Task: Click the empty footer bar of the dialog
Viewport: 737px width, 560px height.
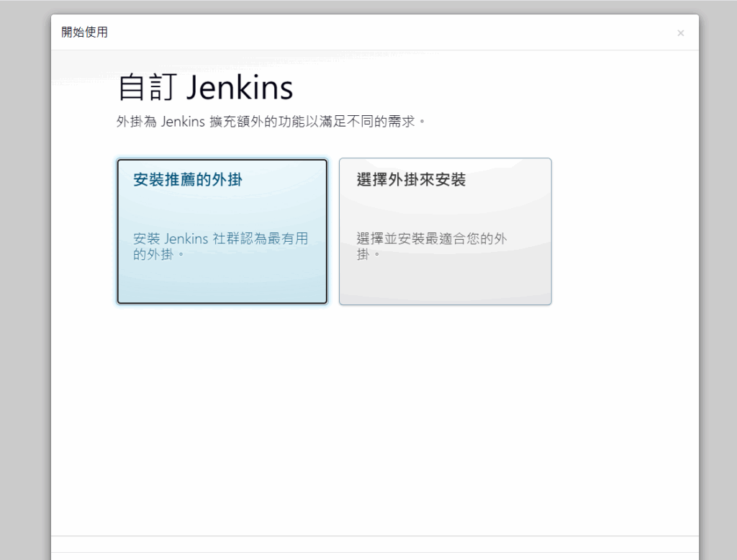Action: (x=374, y=548)
